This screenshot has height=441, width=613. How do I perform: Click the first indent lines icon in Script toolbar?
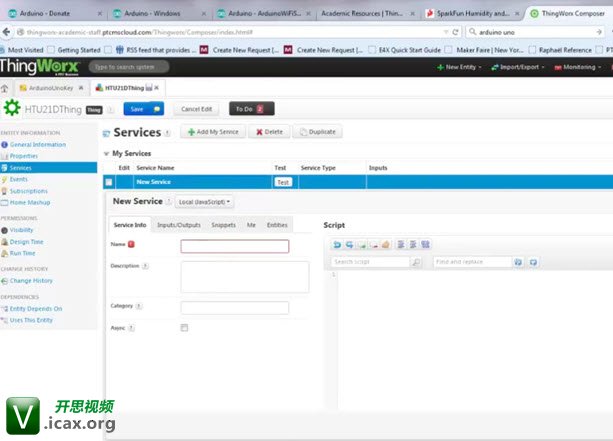(x=401, y=245)
